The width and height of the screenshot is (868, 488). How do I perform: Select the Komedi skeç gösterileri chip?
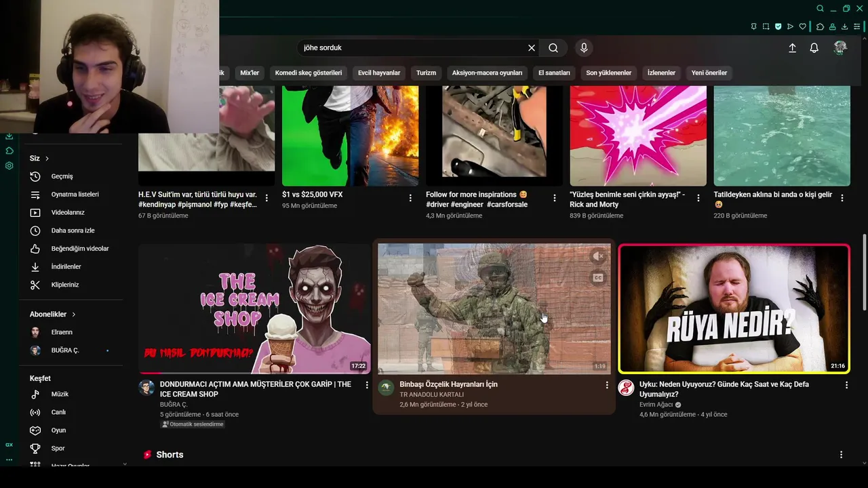(309, 73)
